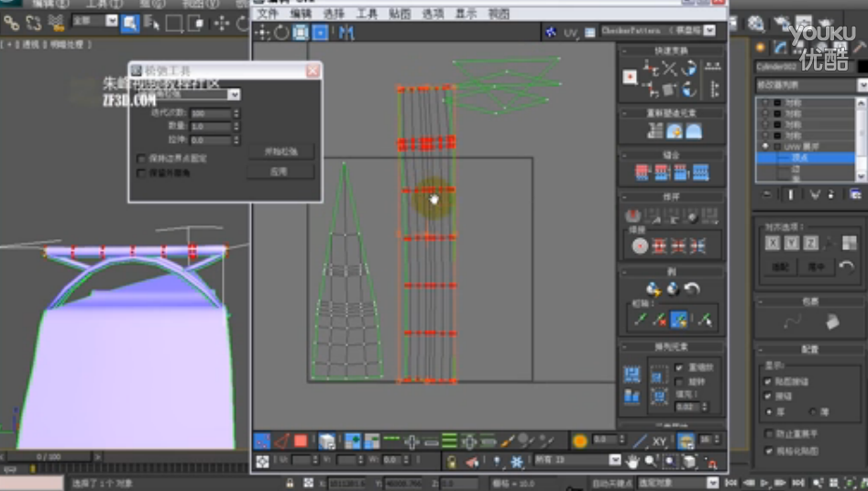Screen dimensions: 868x491
Task: Click the Paint Select brush icon
Action: 508,442
